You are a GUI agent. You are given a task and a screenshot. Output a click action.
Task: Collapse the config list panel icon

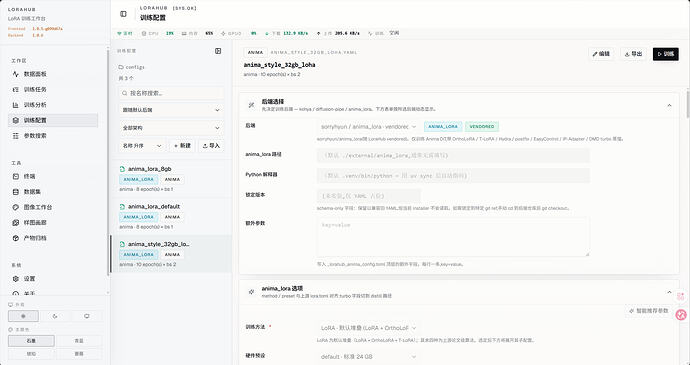pos(218,51)
